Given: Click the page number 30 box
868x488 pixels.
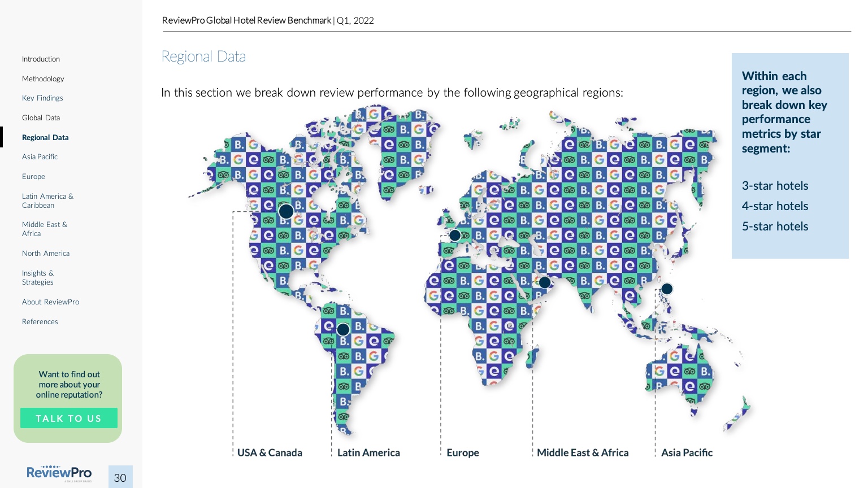Looking at the screenshot, I should pos(120,477).
